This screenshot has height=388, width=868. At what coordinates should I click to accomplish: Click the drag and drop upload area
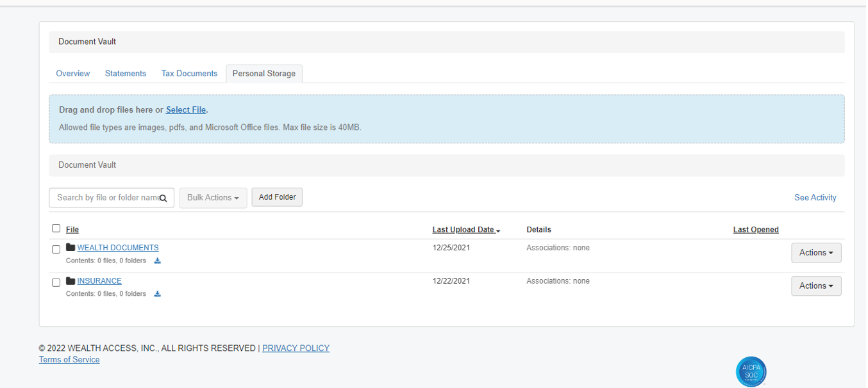click(447, 119)
